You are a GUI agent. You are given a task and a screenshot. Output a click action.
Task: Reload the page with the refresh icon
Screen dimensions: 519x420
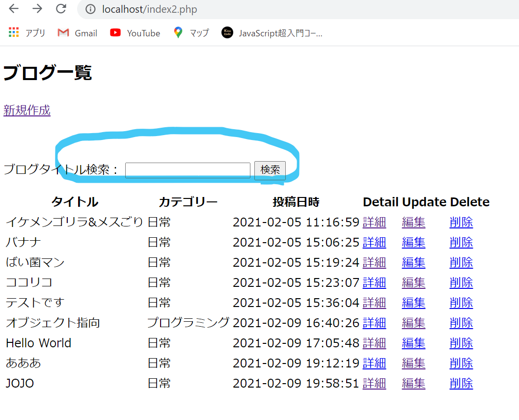pos(61,9)
